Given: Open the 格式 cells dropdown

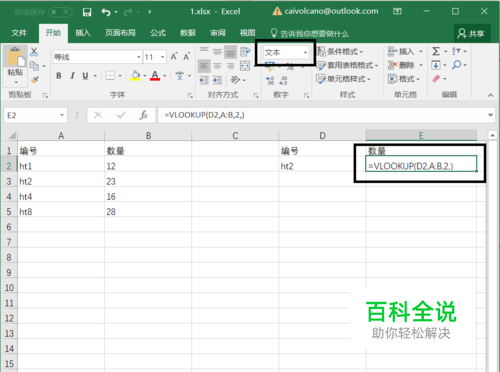Looking at the screenshot, I should (404, 79).
